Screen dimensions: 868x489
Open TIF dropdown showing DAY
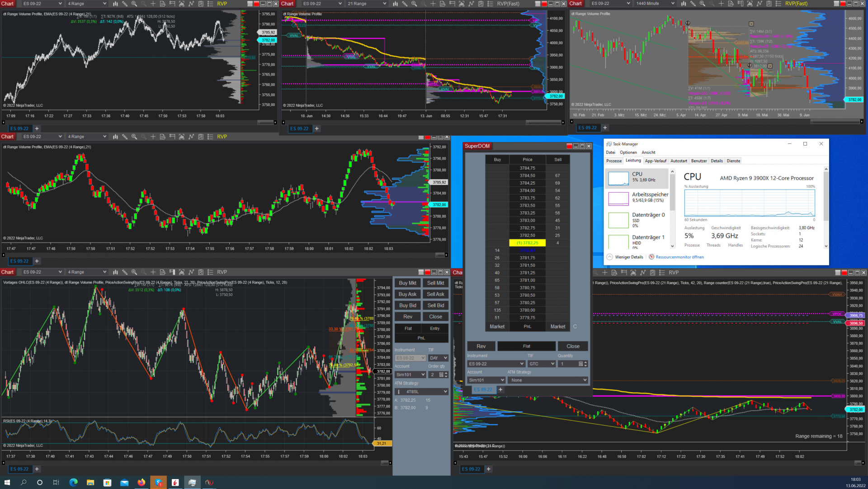438,358
